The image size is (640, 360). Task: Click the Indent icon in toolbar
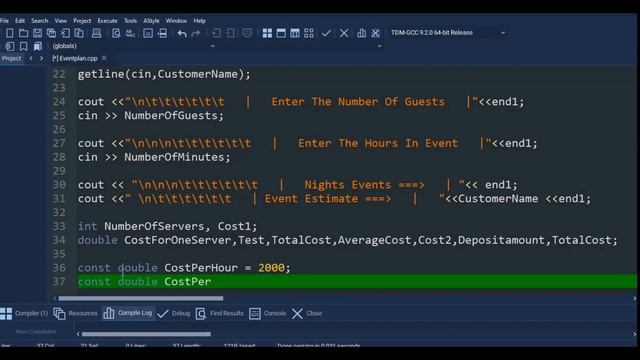(x=216, y=33)
